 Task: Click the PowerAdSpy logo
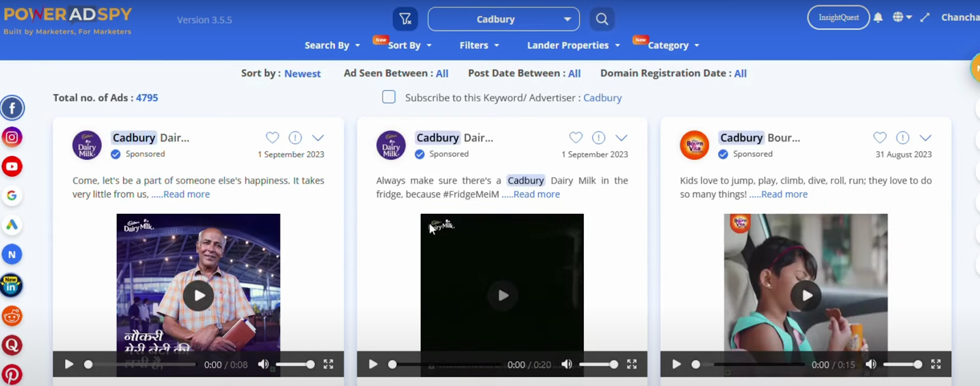tap(68, 20)
